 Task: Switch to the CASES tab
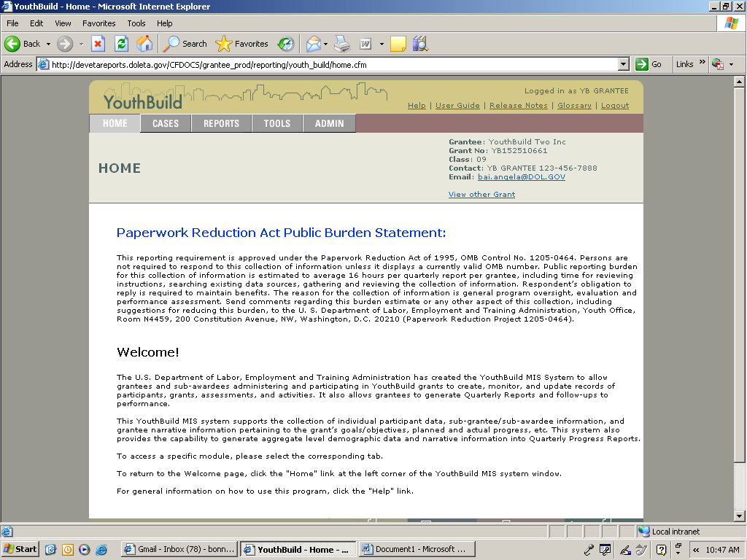pos(166,123)
